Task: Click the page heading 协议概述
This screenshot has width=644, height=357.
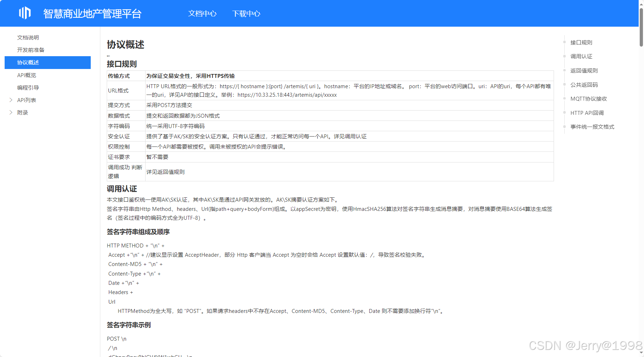Action: [126, 44]
